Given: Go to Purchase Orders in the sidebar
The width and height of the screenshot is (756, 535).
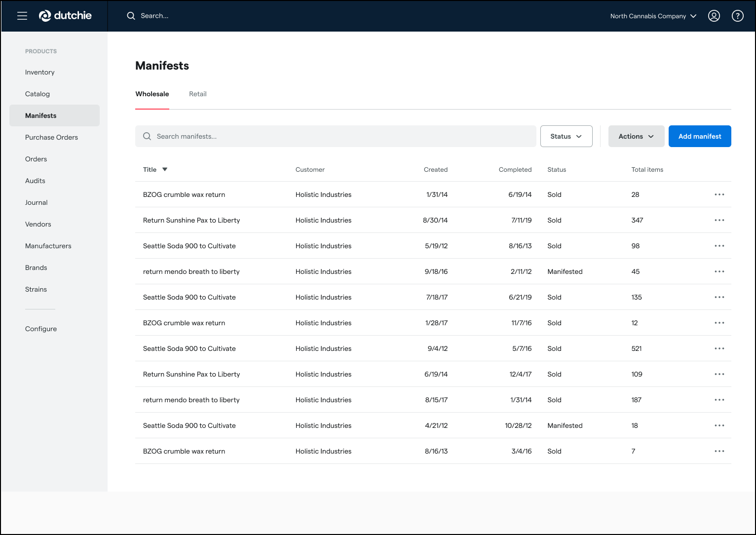Looking at the screenshot, I should pos(51,137).
